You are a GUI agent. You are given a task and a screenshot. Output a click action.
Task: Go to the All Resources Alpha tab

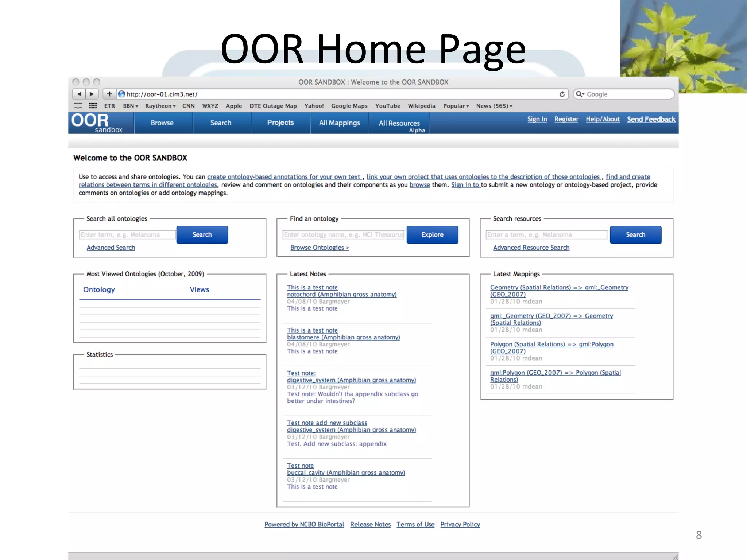tap(399, 123)
